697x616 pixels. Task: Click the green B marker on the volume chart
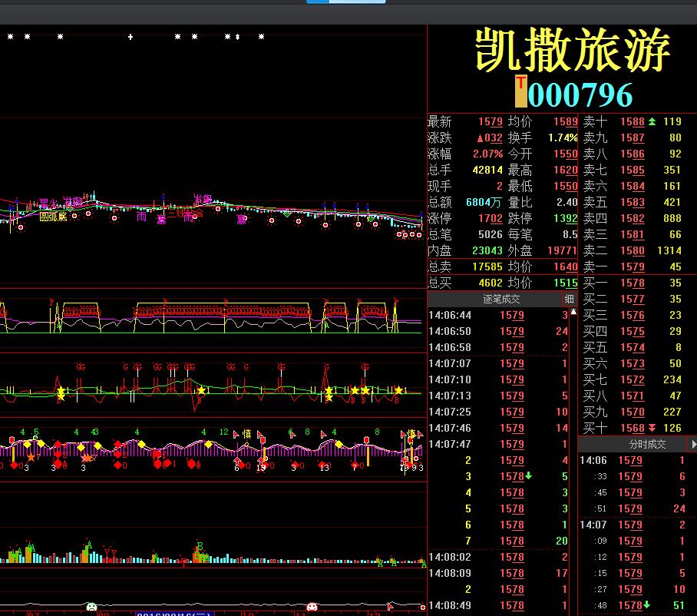[200, 546]
